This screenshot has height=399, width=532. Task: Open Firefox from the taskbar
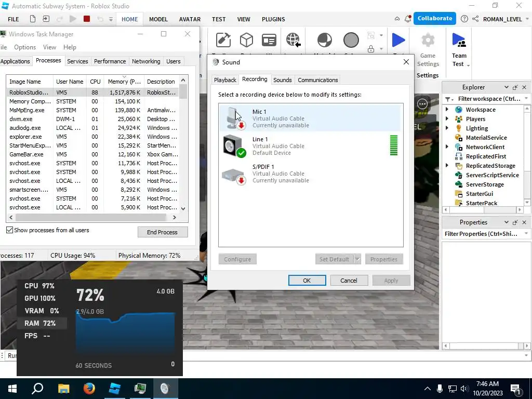(x=89, y=389)
